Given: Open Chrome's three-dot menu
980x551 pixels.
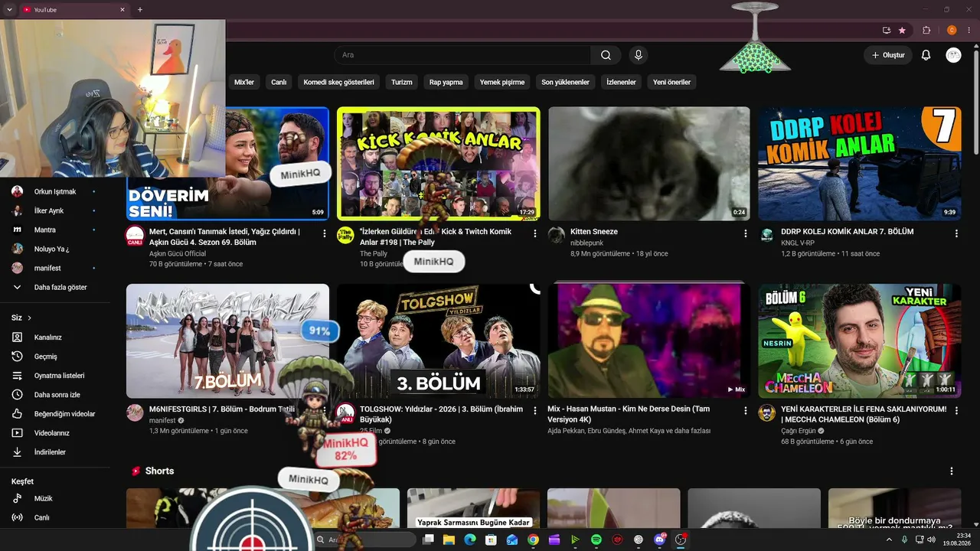Looking at the screenshot, I should pyautogui.click(x=971, y=31).
